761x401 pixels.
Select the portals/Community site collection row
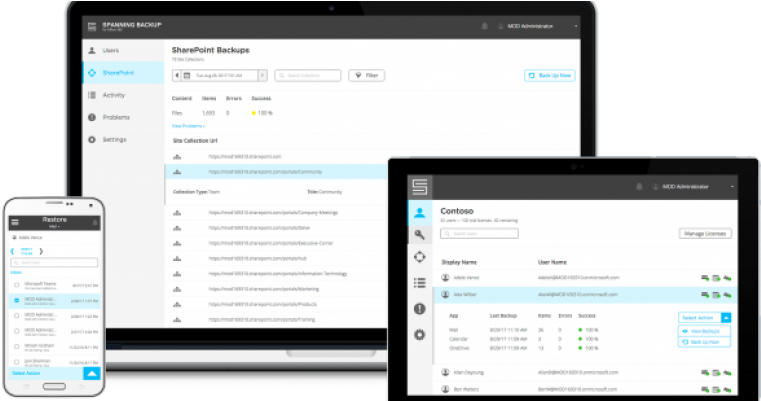coord(277,172)
